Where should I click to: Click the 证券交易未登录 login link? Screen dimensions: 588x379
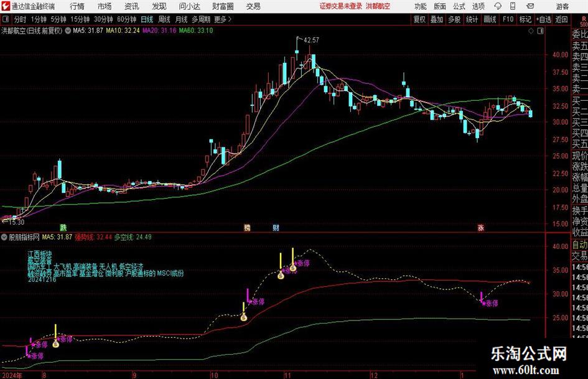tap(341, 6)
